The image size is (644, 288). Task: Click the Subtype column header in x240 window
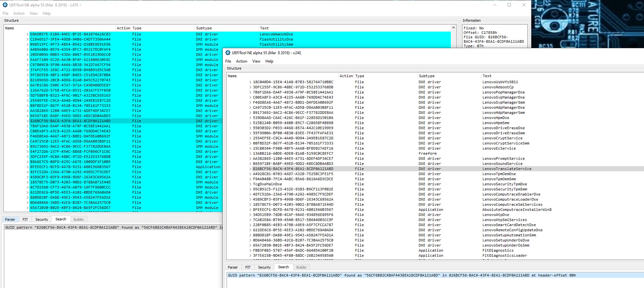449,76
